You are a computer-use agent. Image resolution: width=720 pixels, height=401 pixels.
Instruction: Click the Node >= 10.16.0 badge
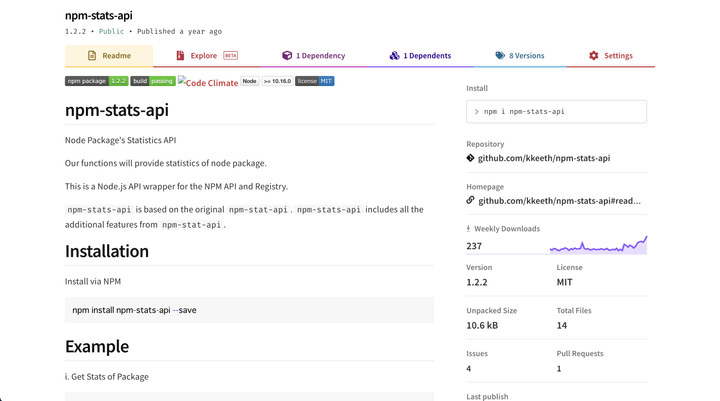coord(267,81)
